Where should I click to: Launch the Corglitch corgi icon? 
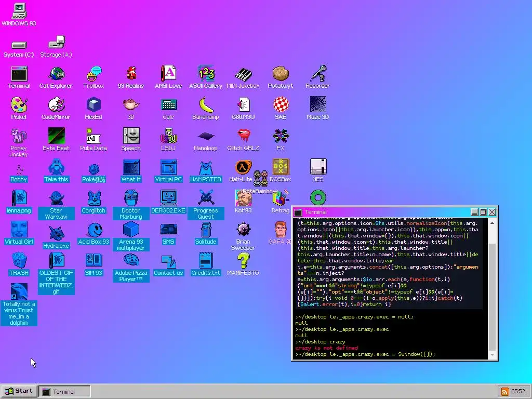[94, 202]
